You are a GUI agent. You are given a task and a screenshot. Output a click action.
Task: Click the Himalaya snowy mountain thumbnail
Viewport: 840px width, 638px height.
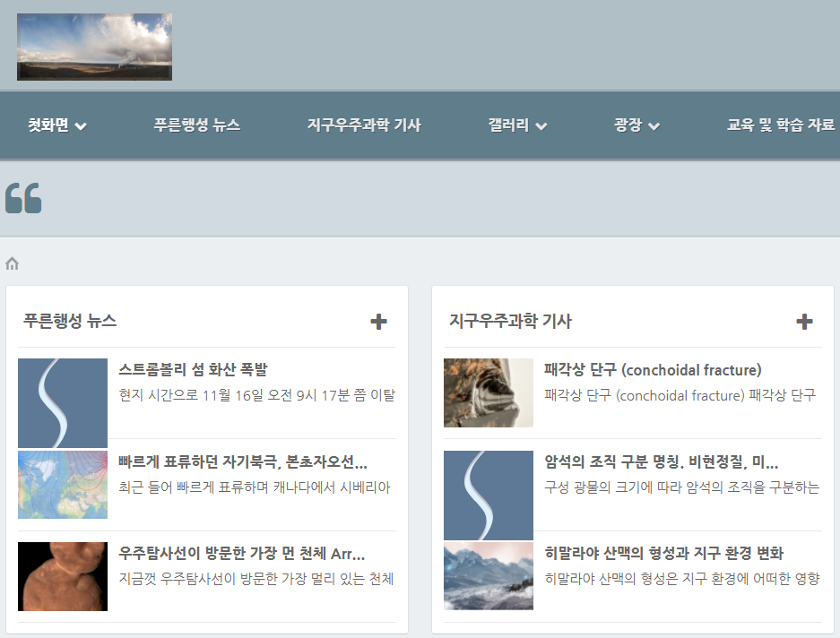pos(489,576)
